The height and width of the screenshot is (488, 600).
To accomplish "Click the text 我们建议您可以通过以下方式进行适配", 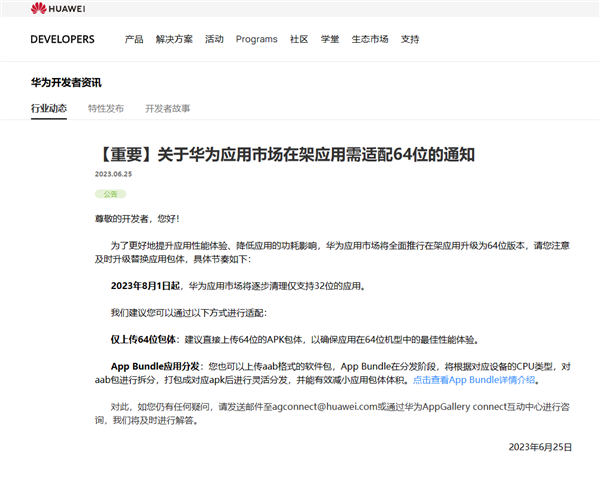I will pos(189,313).
